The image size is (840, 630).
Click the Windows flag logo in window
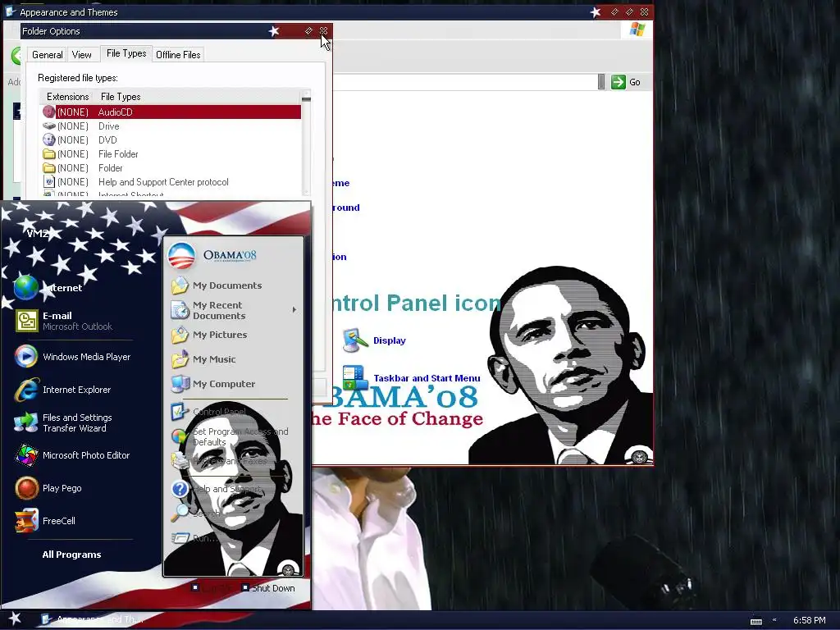(637, 29)
